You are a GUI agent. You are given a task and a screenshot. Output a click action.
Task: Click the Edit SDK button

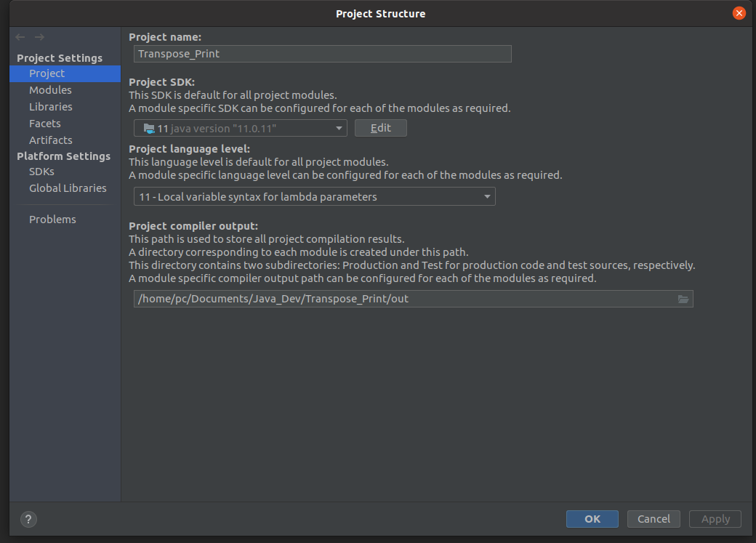click(x=380, y=128)
